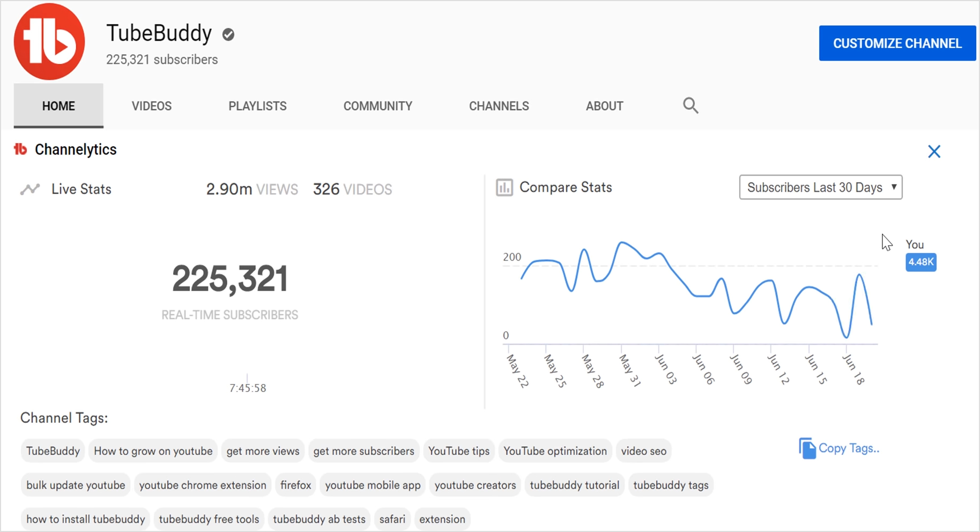Screen dimensions: 980x532
Task: Click the Copy Tags clipboard icon
Action: 807,448
